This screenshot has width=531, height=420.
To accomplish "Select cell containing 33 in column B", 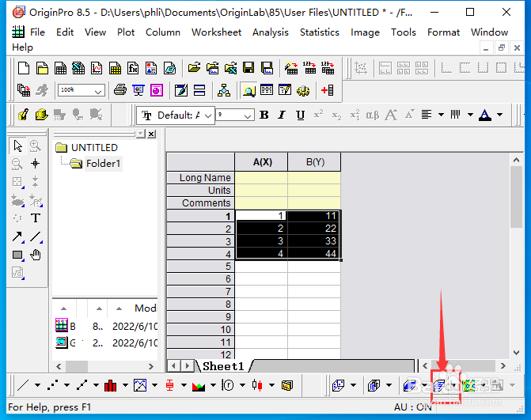I will (x=314, y=241).
